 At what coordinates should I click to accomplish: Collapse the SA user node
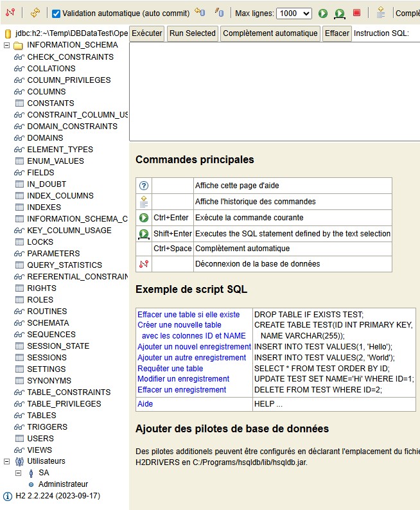19,473
